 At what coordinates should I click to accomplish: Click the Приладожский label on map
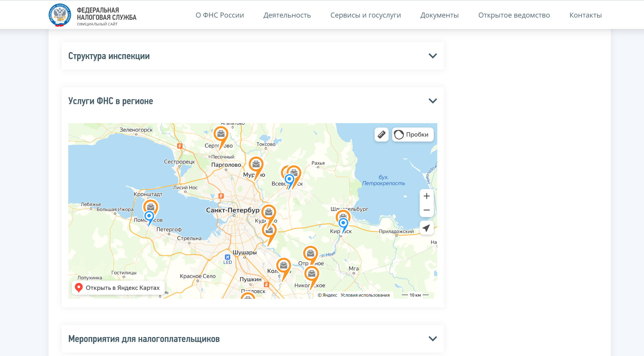tap(396, 231)
